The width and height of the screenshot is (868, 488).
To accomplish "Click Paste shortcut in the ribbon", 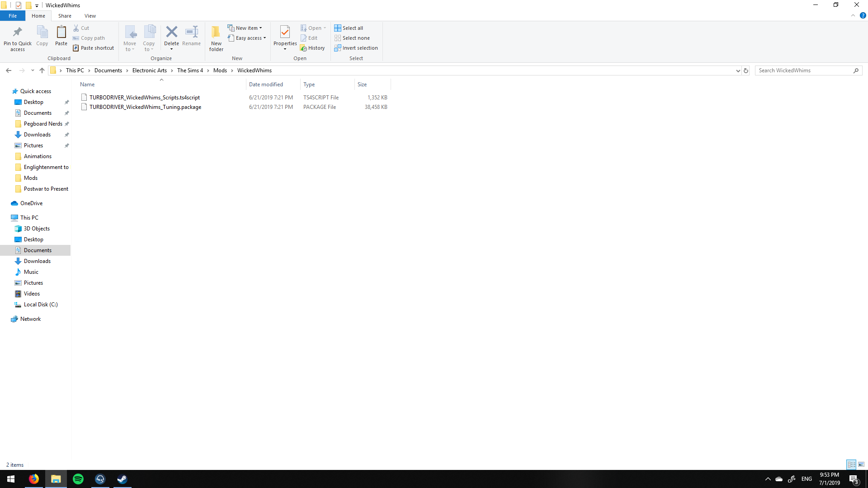I will point(94,48).
